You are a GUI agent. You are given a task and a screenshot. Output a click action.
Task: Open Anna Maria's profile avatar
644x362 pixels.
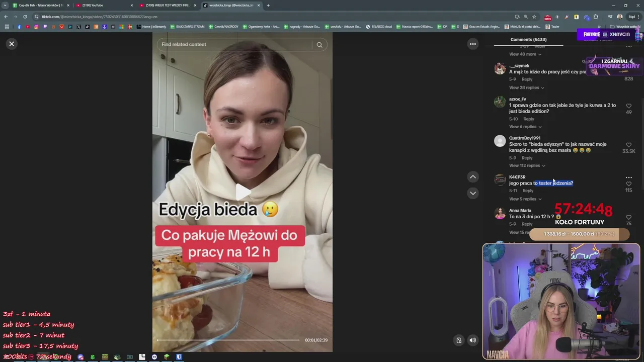500,214
